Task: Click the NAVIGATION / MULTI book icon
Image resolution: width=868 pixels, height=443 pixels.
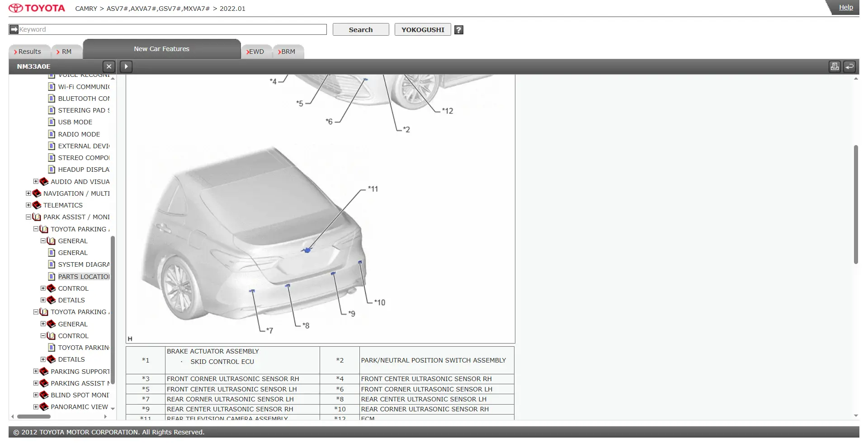Action: click(37, 193)
